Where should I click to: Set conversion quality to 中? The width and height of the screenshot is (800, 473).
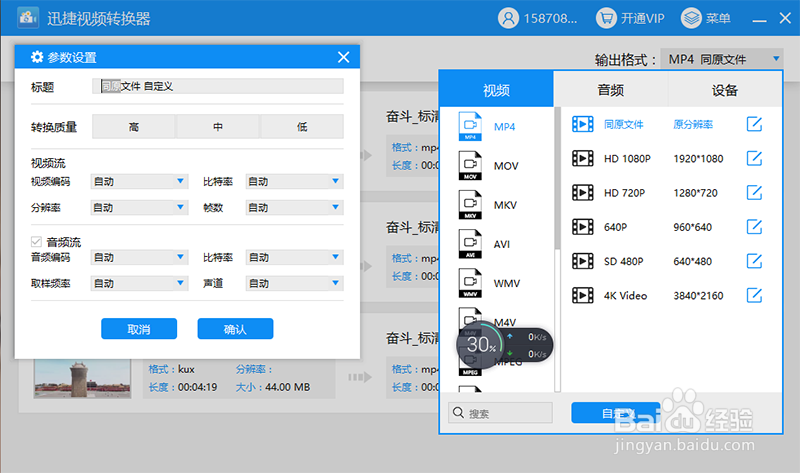click(x=218, y=127)
